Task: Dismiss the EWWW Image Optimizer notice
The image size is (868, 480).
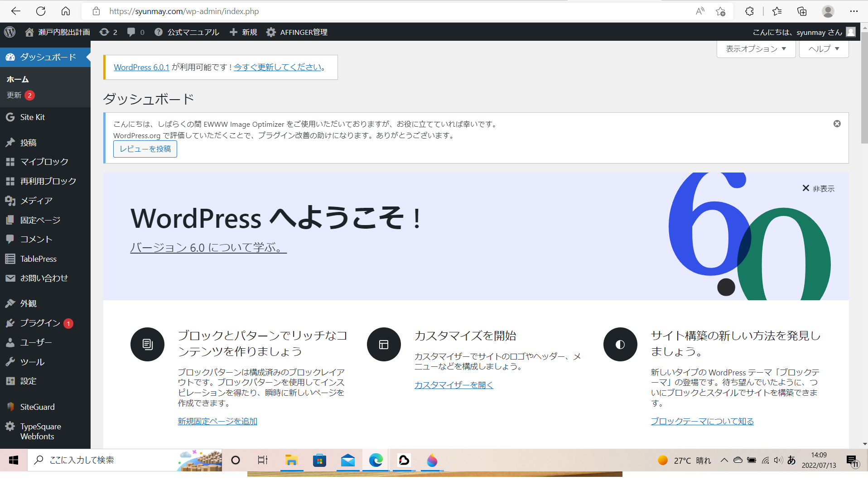Action: tap(837, 124)
